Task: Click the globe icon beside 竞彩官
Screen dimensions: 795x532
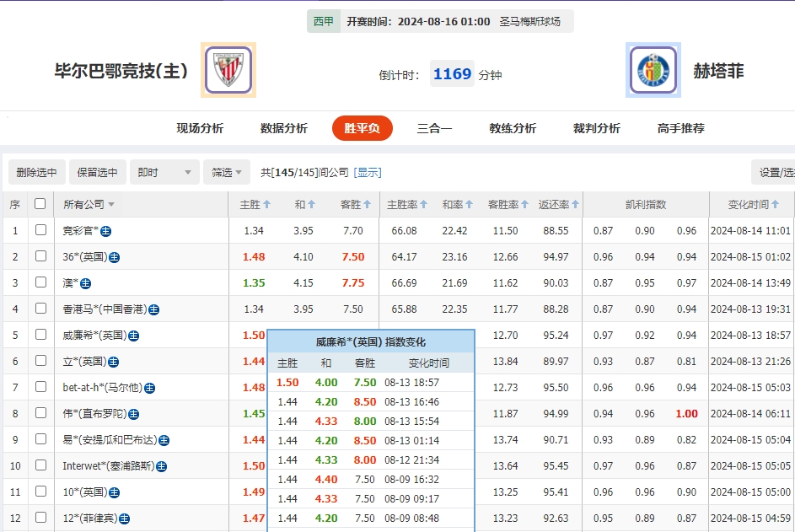Action: (x=107, y=232)
